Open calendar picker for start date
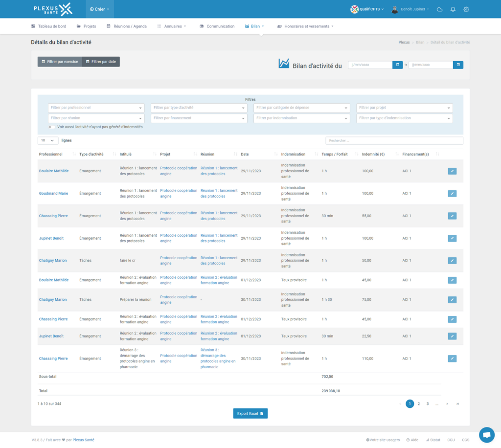 pyautogui.click(x=398, y=65)
